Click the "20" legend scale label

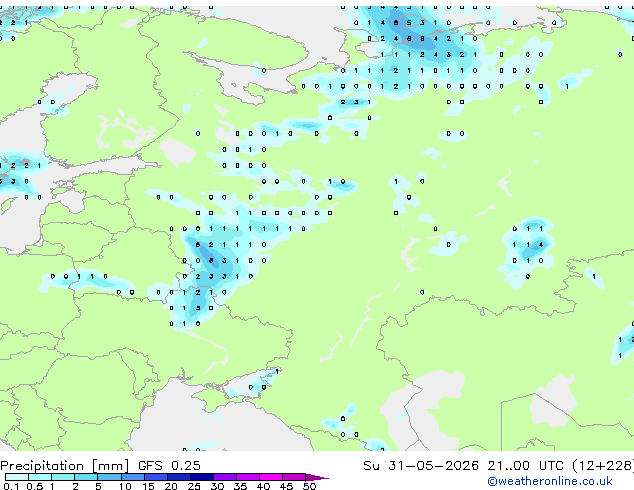click(171, 486)
